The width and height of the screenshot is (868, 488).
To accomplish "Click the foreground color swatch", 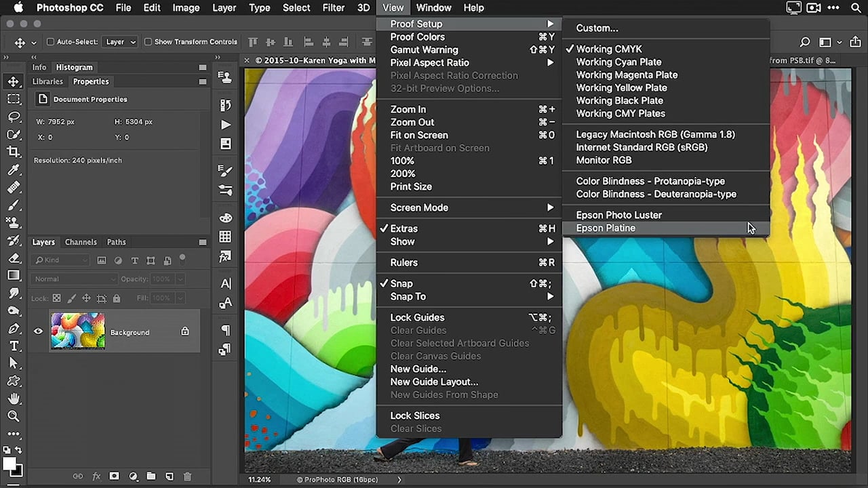I will tap(9, 464).
